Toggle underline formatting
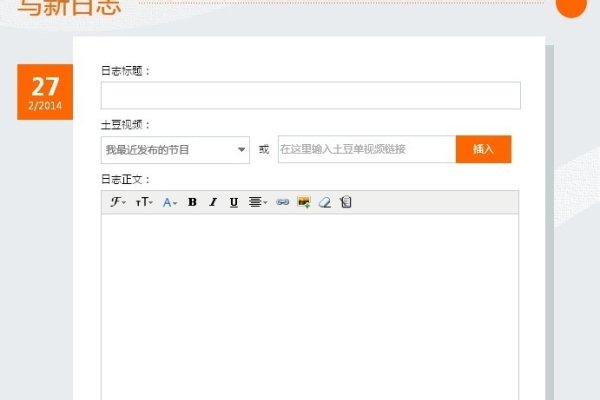Viewport: 600px width, 400px height. click(234, 202)
